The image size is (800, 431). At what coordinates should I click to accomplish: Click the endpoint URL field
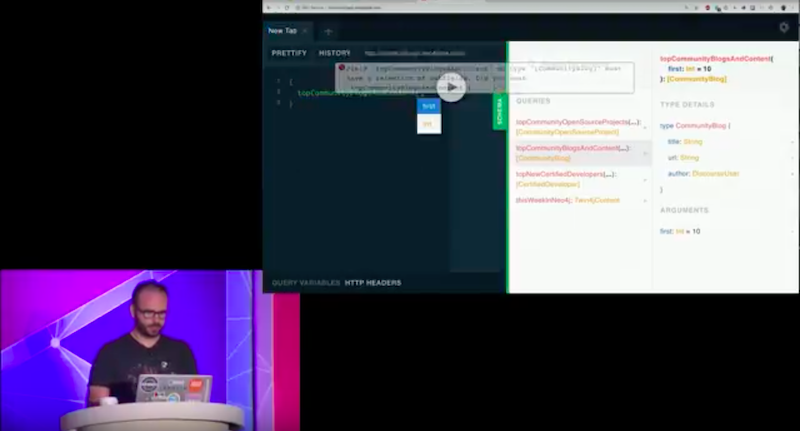click(415, 53)
